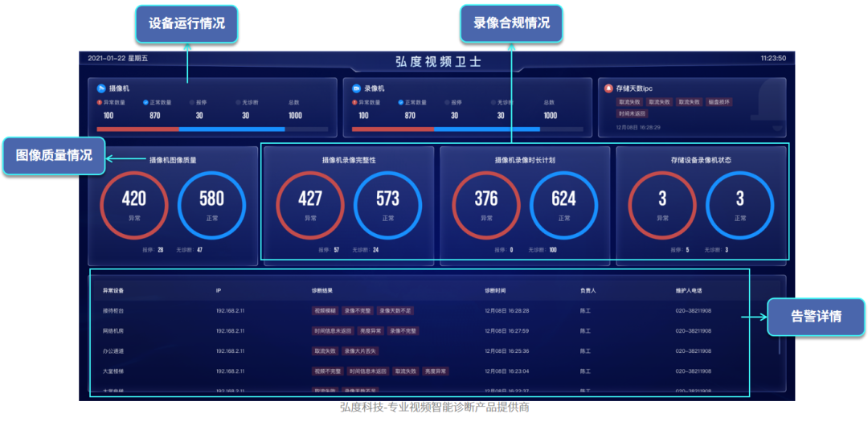
Task: Click the 624 正常 ring in 摄像机录像时长计划
Action: [x=563, y=206]
